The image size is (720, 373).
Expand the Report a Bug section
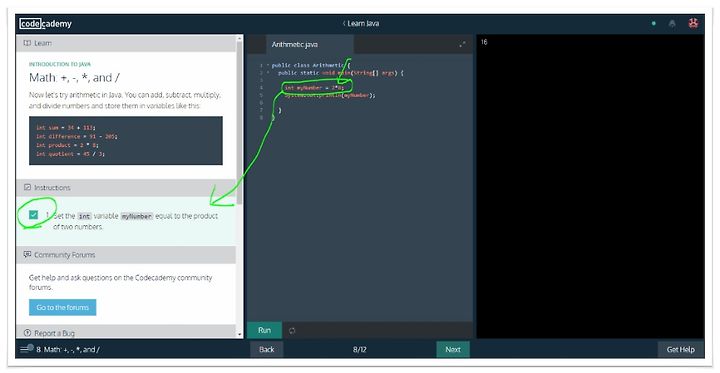point(126,332)
